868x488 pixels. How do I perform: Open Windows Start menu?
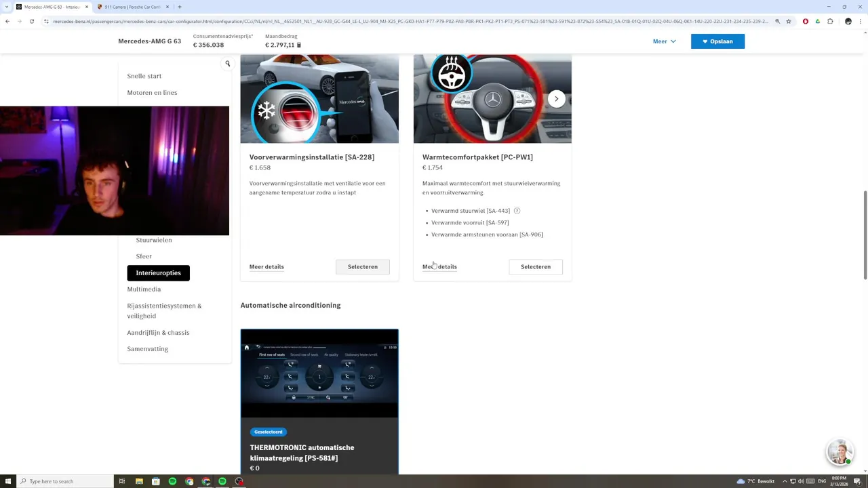coord(8,481)
